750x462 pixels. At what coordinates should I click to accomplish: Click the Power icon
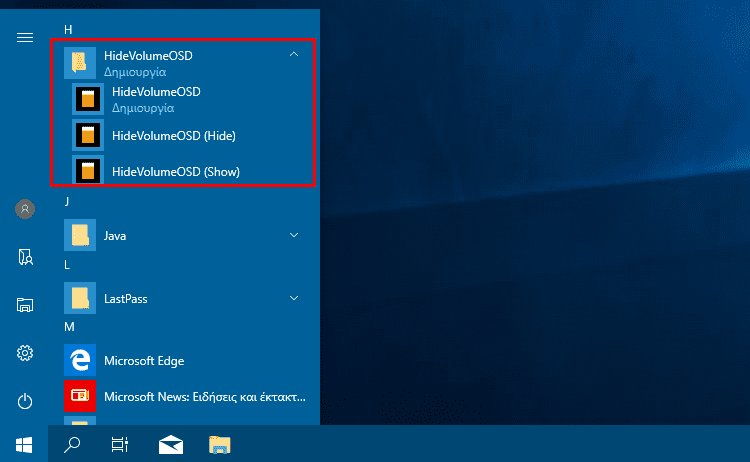[25, 401]
